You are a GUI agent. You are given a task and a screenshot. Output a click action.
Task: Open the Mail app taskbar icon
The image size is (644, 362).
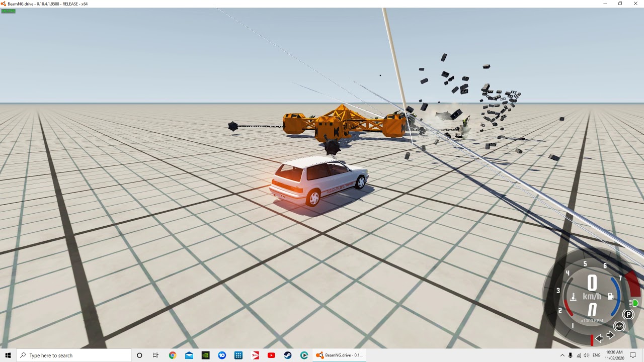(x=189, y=355)
